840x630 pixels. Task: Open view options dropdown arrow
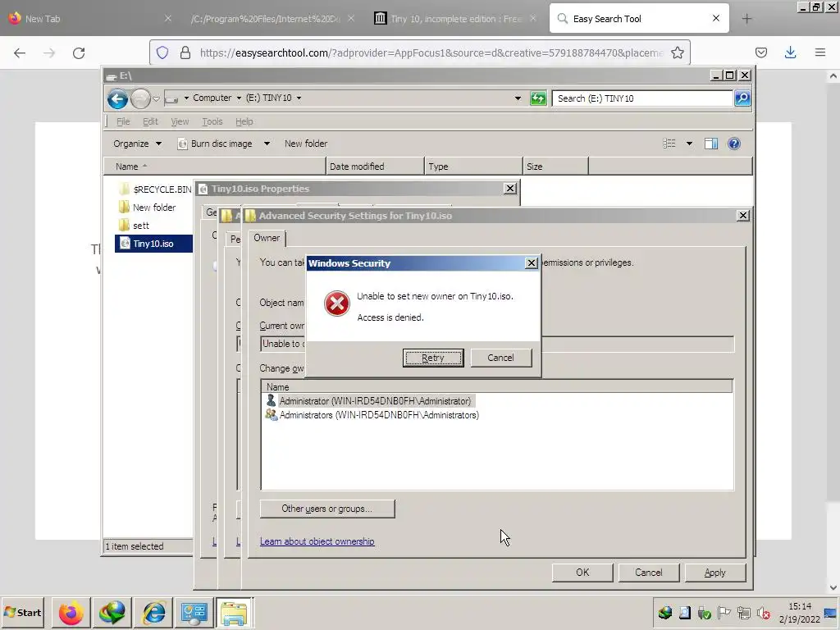(x=689, y=144)
